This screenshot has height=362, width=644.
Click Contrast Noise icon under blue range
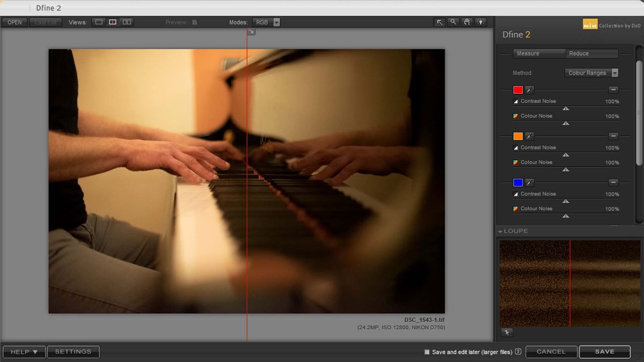tap(516, 194)
